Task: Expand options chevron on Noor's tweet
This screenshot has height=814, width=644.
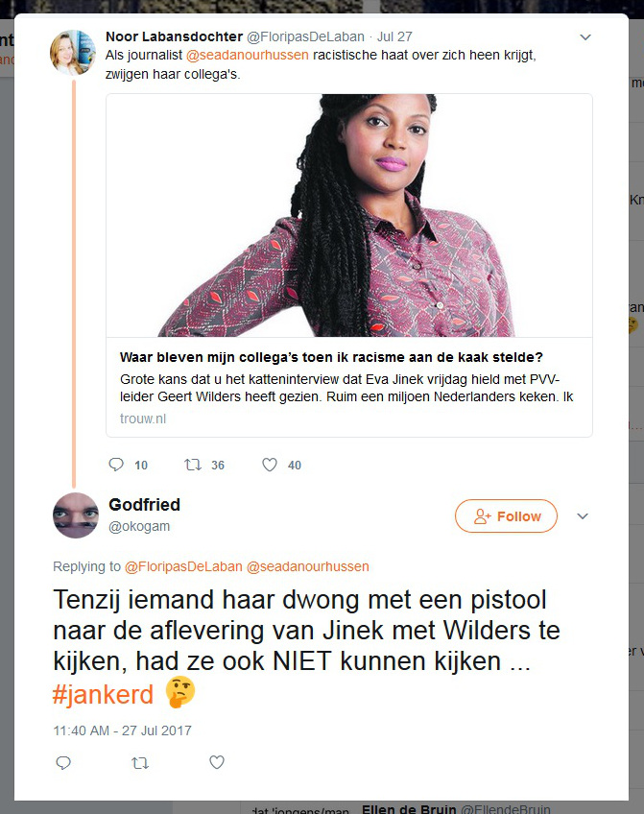Action: 585,37
